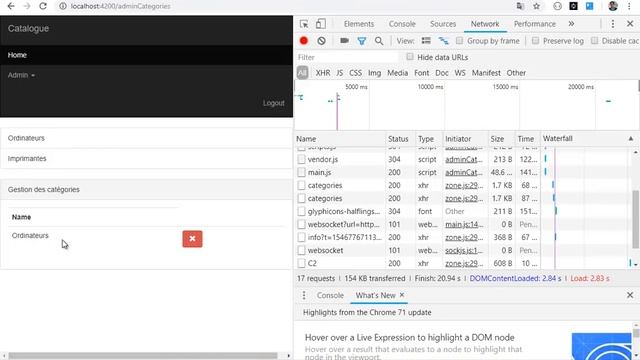The height and width of the screenshot is (360, 640).
Task: Show All request types
Action: click(302, 73)
